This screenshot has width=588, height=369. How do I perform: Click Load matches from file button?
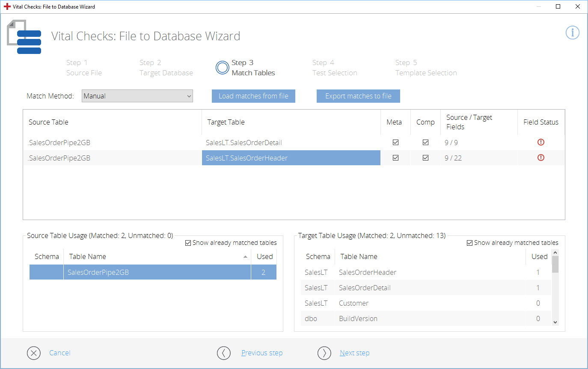tap(253, 96)
